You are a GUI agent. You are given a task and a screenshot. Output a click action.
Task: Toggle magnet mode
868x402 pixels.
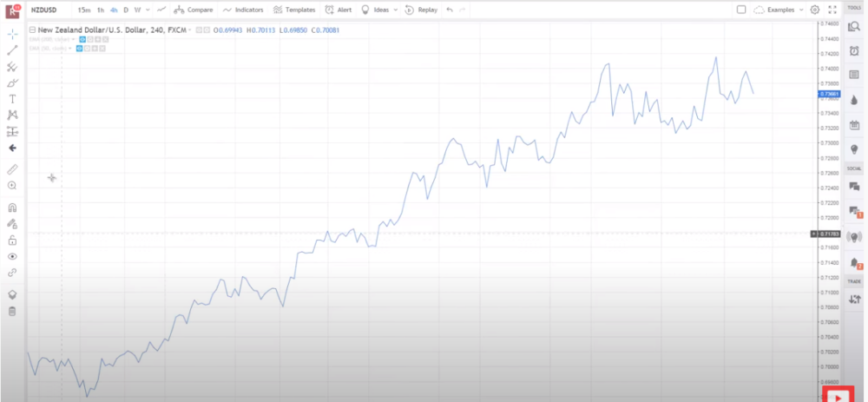12,208
